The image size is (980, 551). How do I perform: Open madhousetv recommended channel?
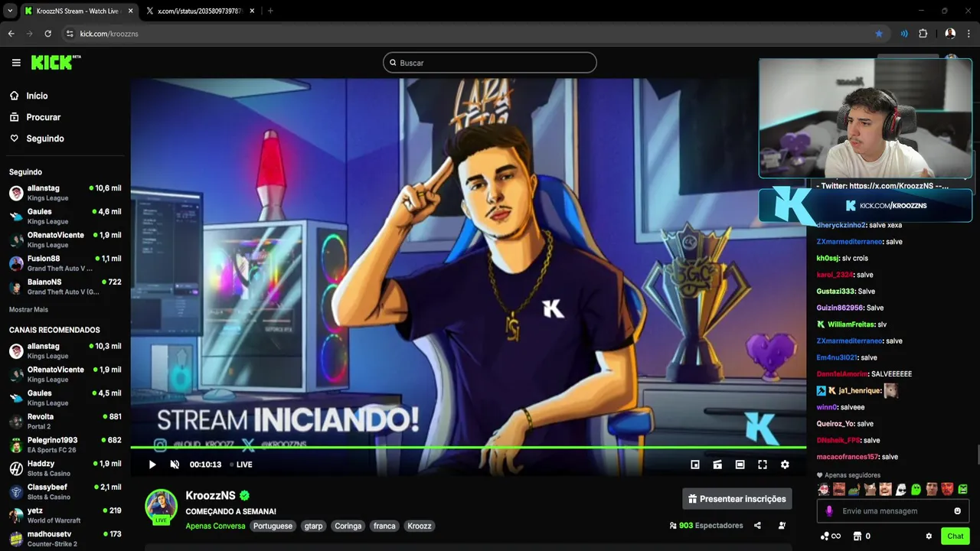(65, 539)
